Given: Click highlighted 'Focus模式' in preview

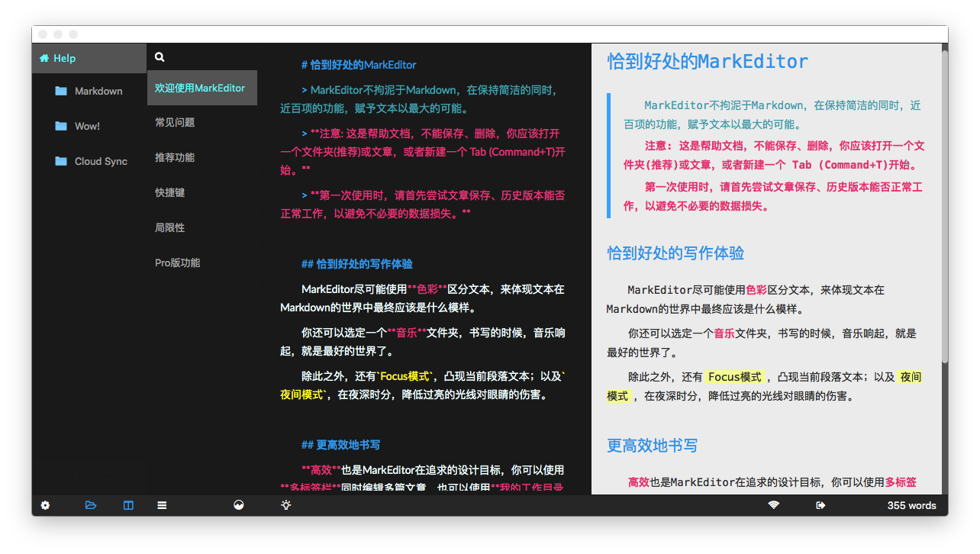Looking at the screenshot, I should 735,377.
